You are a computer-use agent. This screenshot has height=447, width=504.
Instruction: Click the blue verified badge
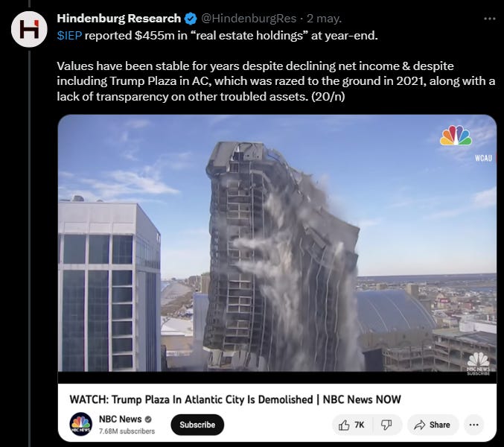click(191, 19)
